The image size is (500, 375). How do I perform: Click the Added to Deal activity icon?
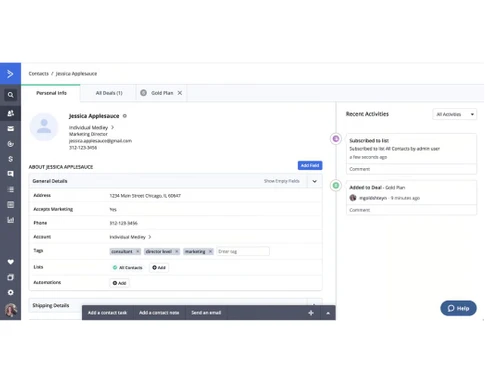point(336,185)
